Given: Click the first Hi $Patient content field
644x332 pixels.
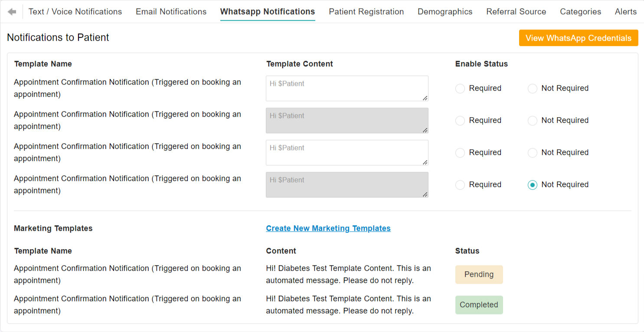Looking at the screenshot, I should tap(347, 89).
